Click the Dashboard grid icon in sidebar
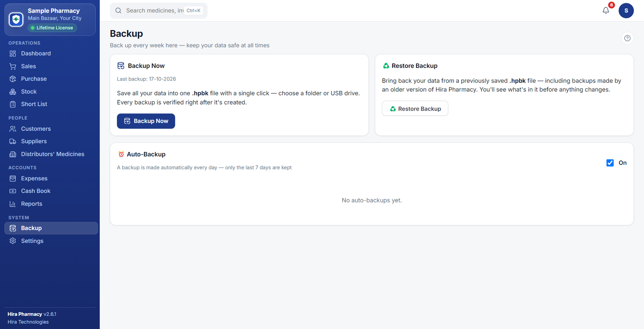This screenshot has width=644, height=329. 13,53
